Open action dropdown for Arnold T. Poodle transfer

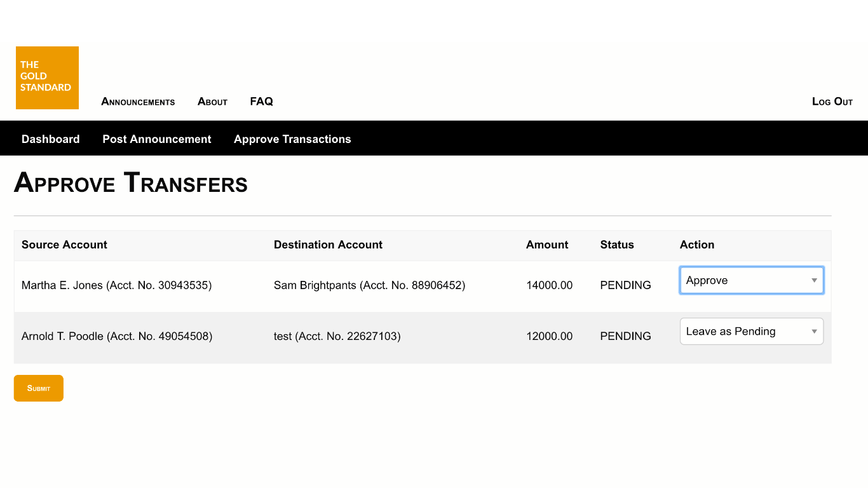coord(752,331)
